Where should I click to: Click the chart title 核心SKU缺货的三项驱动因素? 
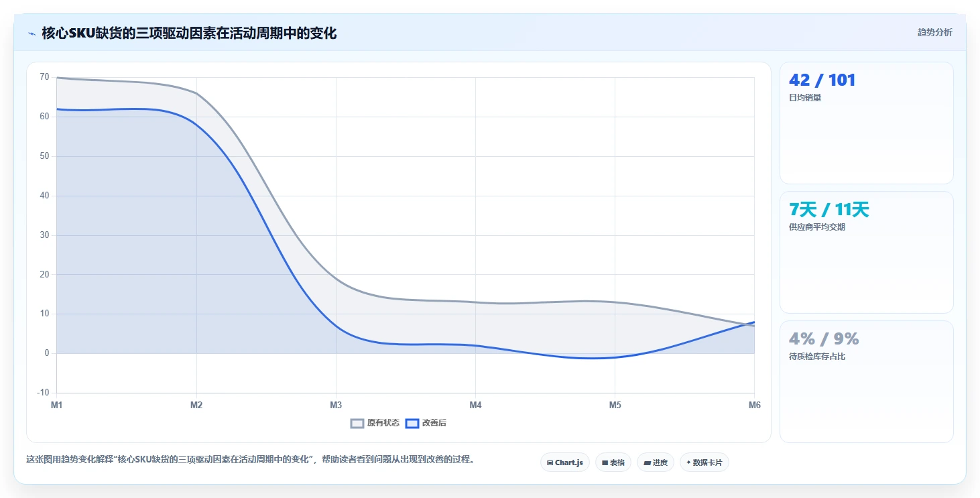point(189,33)
